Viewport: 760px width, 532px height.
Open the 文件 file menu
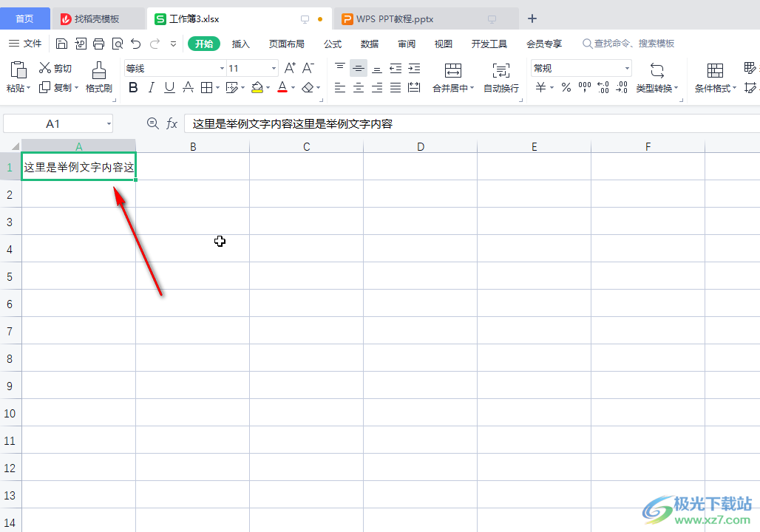(x=26, y=44)
